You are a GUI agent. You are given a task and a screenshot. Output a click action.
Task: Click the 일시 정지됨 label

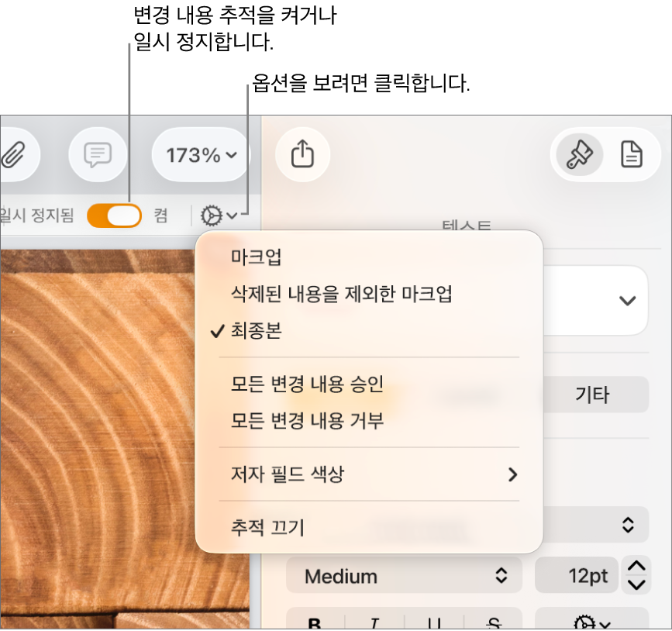37,216
